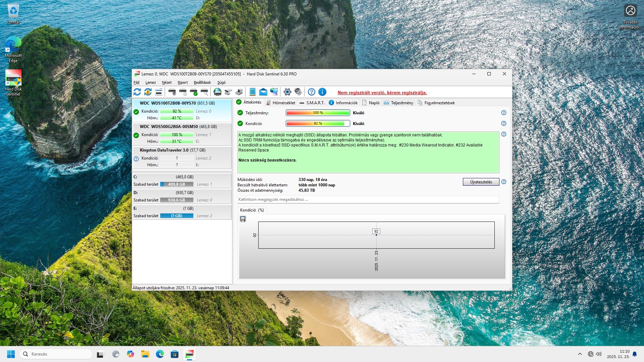Click the Újratesztelés button
This screenshot has width=644, height=362.
coord(481,182)
